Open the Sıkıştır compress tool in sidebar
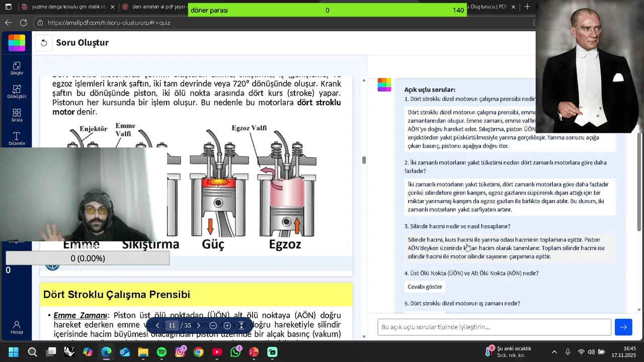This screenshot has width=644, height=362. [x=17, y=68]
